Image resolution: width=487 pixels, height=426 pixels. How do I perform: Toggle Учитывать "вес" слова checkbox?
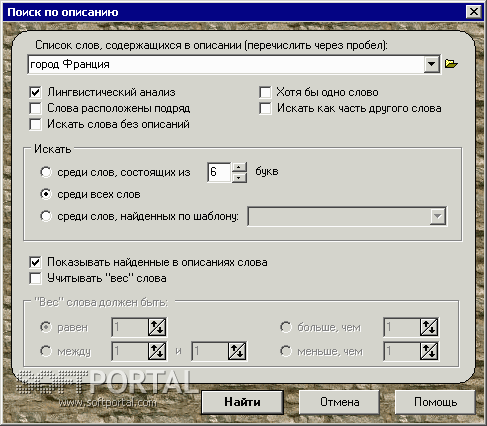coord(35,278)
